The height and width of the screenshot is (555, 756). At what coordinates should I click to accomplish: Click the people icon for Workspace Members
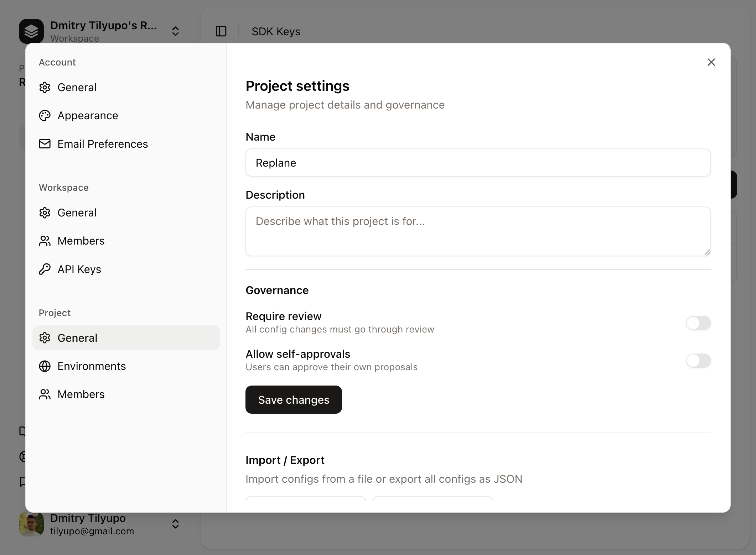[45, 241]
